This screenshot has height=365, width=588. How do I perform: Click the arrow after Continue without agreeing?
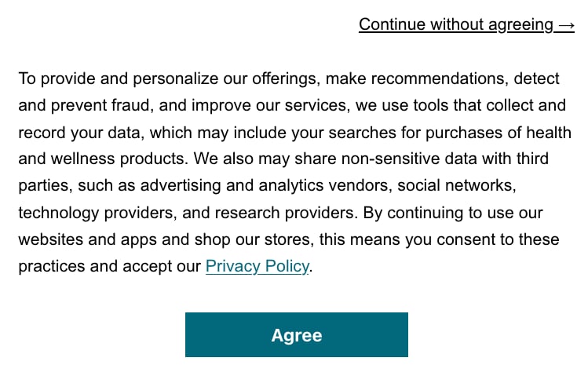[x=566, y=24]
